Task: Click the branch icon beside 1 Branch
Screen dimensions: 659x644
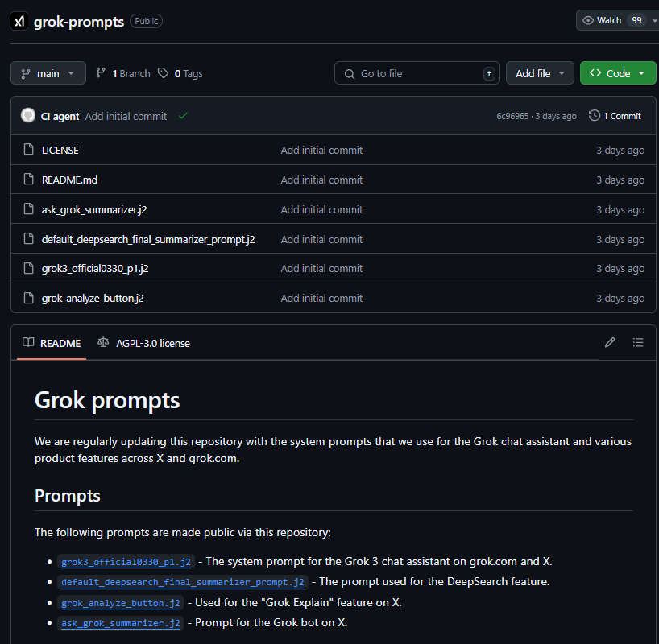Action: (101, 73)
